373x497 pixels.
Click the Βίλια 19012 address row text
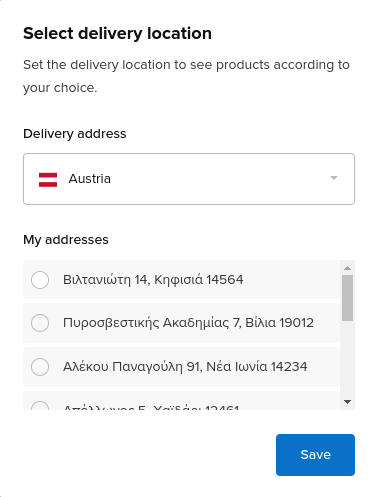click(188, 323)
